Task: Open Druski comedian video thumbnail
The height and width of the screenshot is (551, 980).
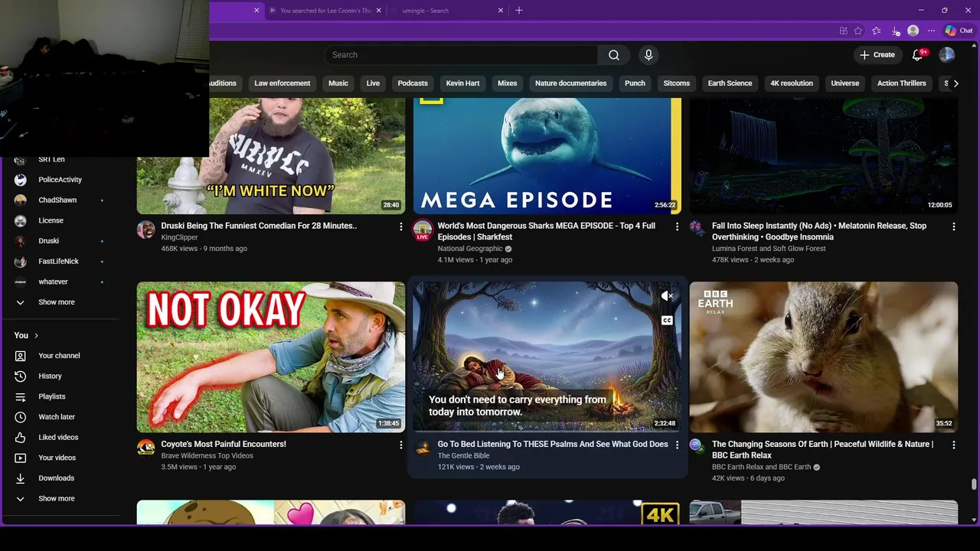Action: [271, 156]
